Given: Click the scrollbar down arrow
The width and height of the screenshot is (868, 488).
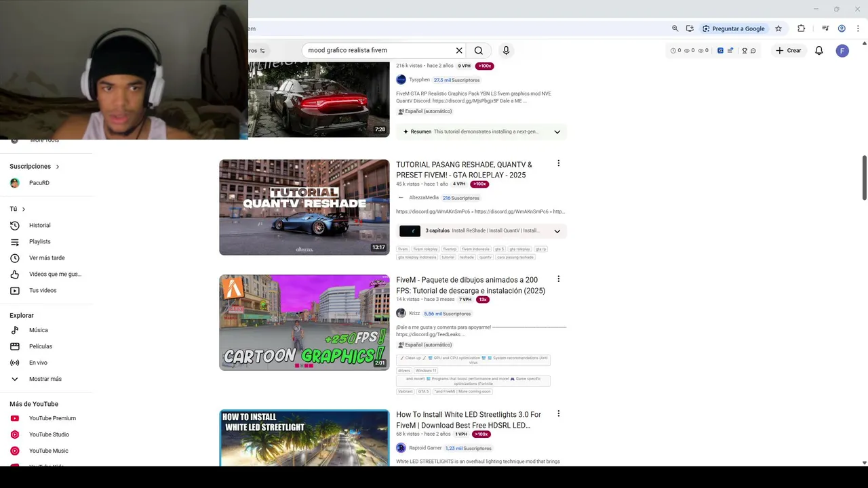Looking at the screenshot, I should click(864, 463).
